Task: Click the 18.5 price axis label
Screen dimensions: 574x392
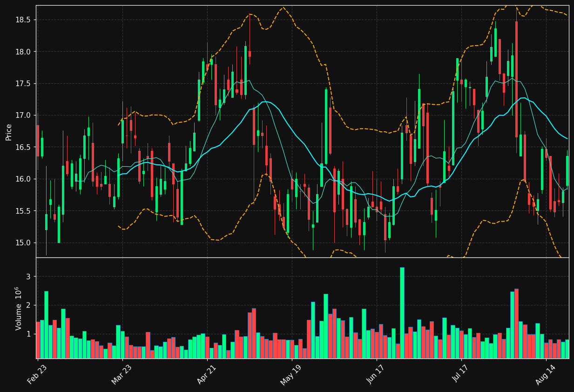Action: pyautogui.click(x=23, y=20)
